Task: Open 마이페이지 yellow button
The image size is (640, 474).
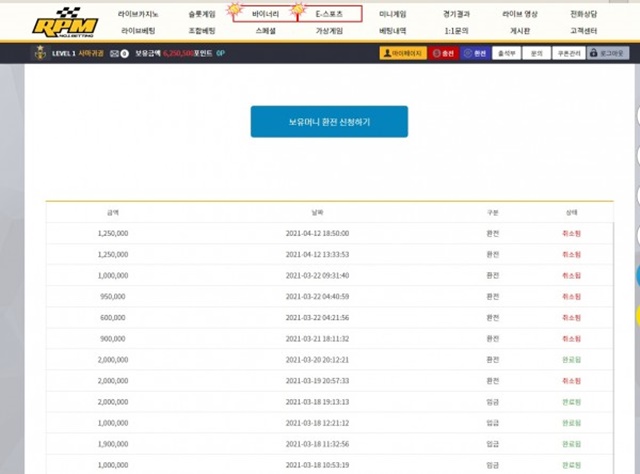Action: click(403, 53)
